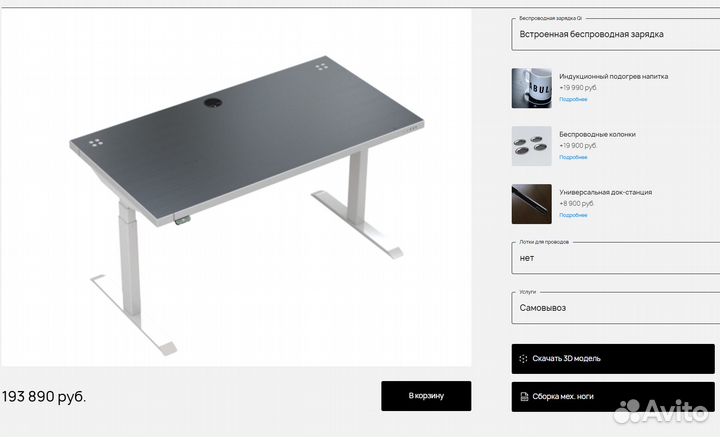Click the Индукционный подогрев напитка option title
The height and width of the screenshot is (437, 720).
[x=613, y=76]
